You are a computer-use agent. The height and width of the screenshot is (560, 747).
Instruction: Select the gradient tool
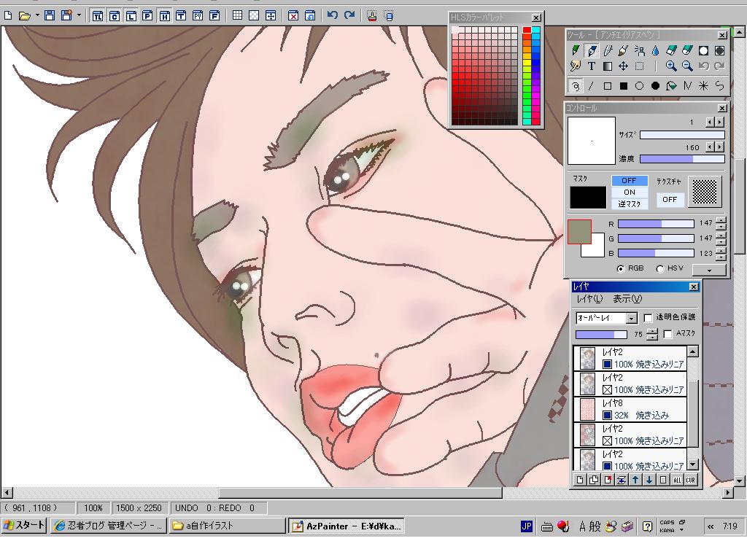608,66
